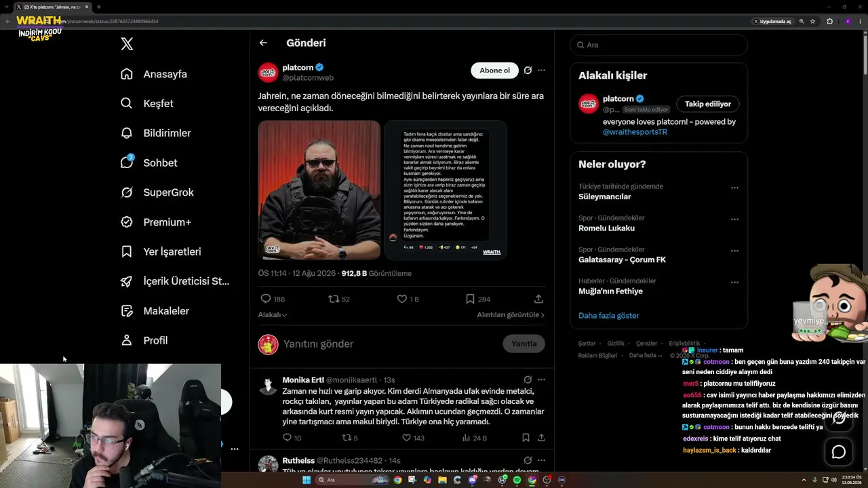
Task: Open Jahrein photo thumbnail in post
Action: tap(319, 190)
